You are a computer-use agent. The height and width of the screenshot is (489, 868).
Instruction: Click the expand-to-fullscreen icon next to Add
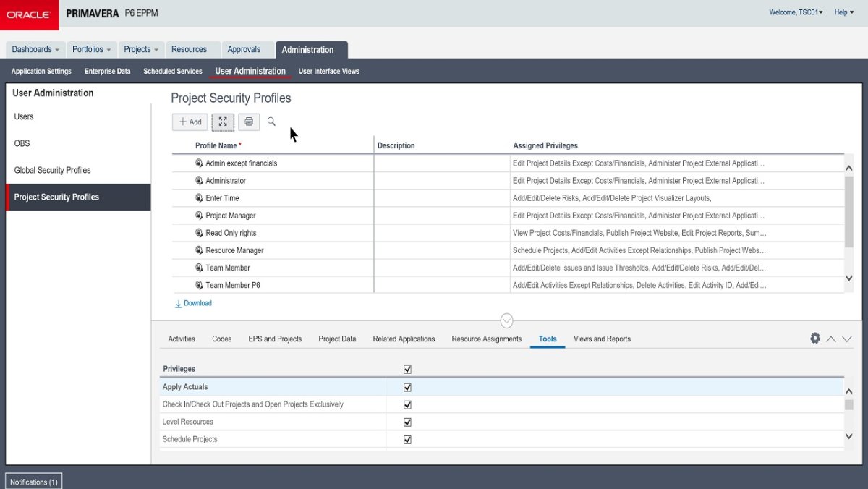point(223,122)
